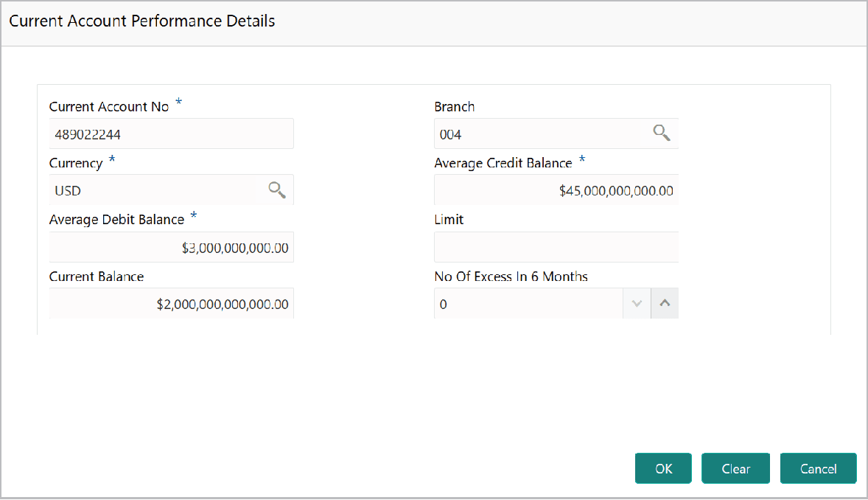Click inside the Limit field
The width and height of the screenshot is (868, 500).
pyautogui.click(x=556, y=246)
